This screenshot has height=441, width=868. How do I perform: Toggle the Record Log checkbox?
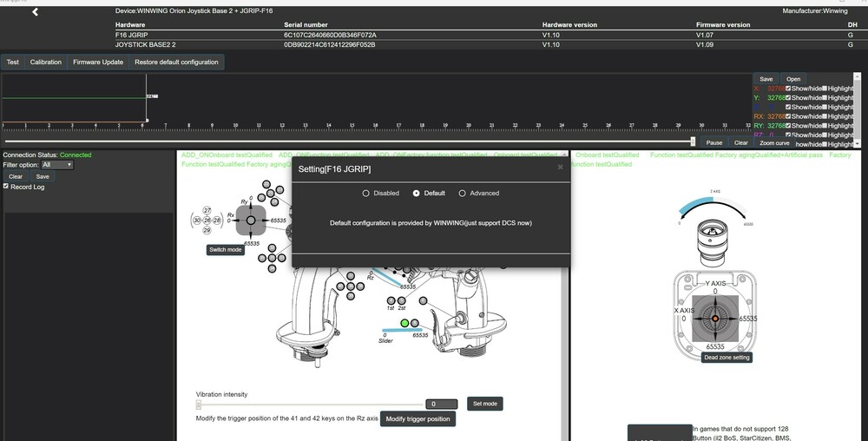click(x=6, y=187)
